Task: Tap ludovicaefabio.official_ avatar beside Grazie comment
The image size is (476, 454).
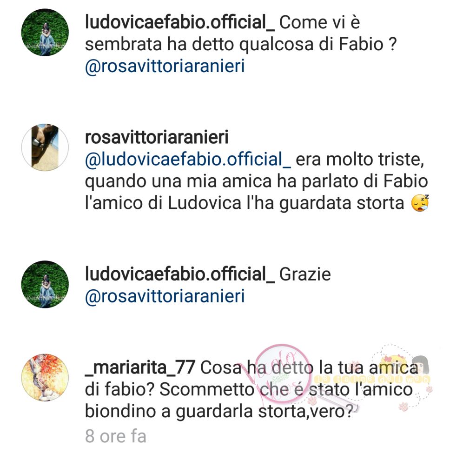Action: (x=45, y=284)
